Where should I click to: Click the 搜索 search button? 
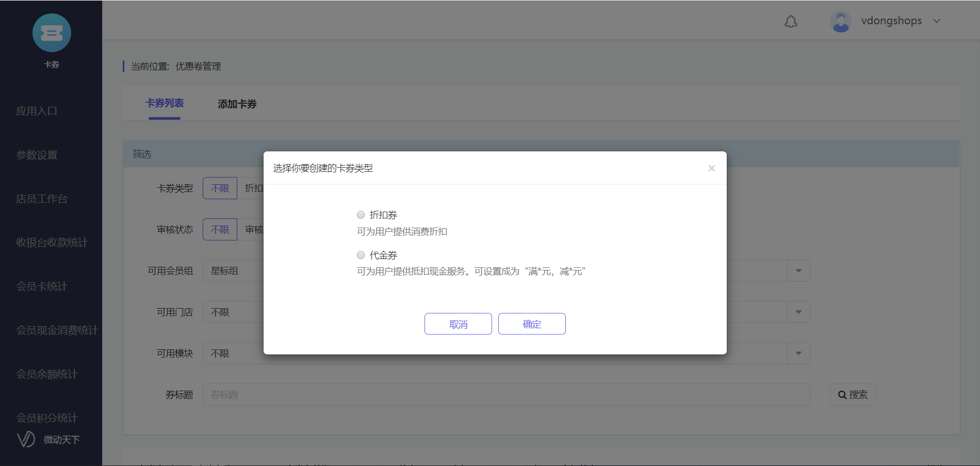(x=853, y=395)
